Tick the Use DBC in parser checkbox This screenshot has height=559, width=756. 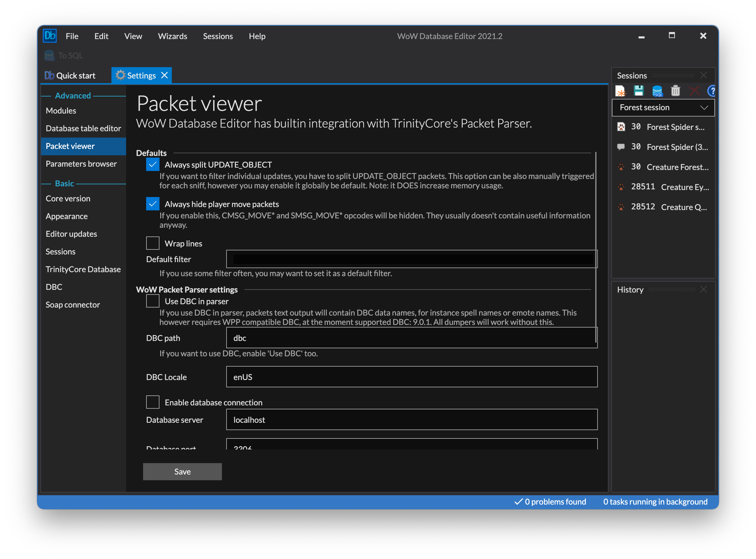point(152,301)
